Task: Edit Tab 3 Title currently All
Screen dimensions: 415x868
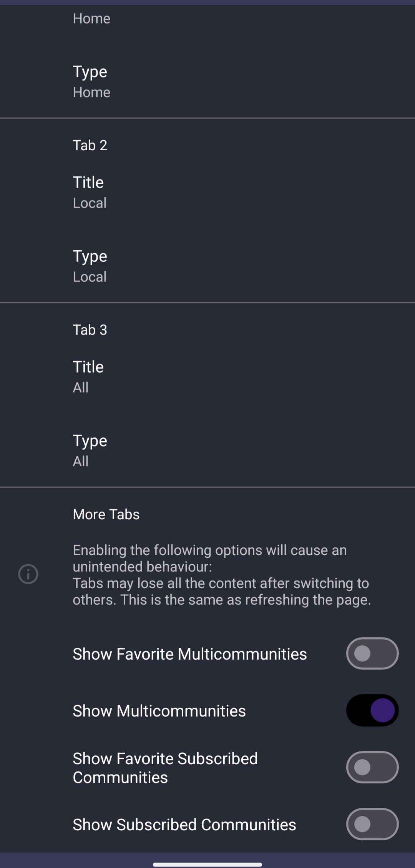Action: [x=207, y=377]
